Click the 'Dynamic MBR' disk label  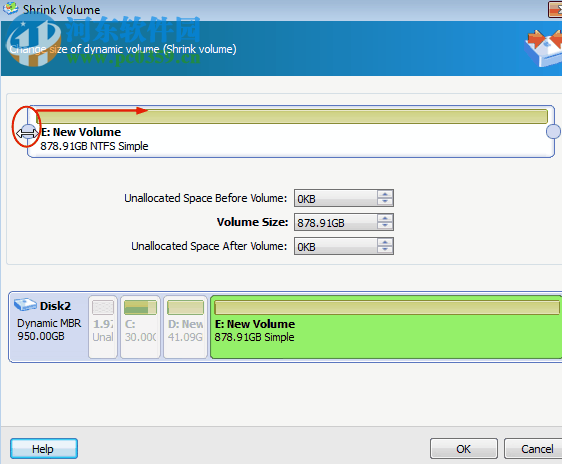coord(49,323)
